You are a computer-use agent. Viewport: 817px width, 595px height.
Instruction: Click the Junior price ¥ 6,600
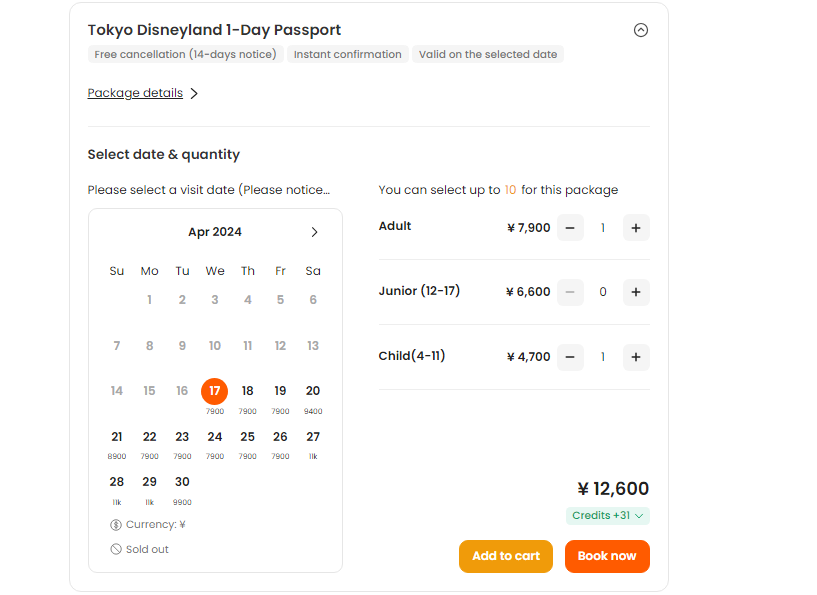point(528,292)
